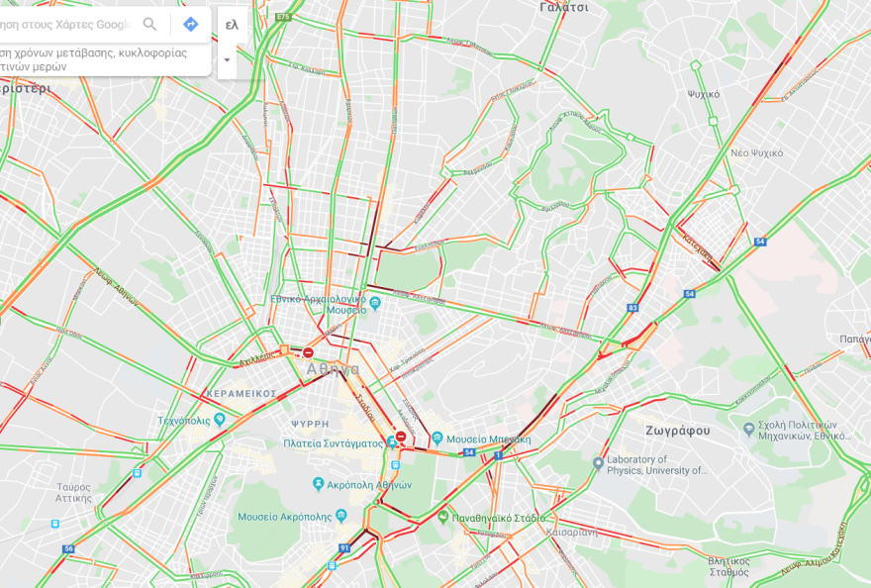Focus the Google Maps search field
Image resolution: width=871 pixels, height=588 pixels.
(66, 25)
